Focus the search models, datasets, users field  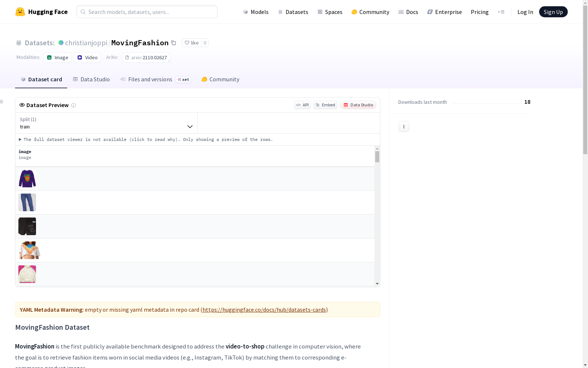pos(147,12)
